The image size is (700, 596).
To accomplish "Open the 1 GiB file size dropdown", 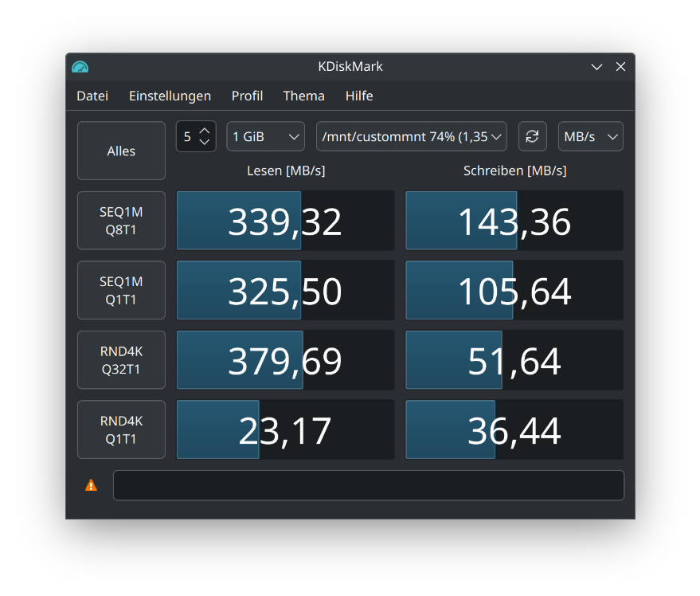I will click(266, 136).
